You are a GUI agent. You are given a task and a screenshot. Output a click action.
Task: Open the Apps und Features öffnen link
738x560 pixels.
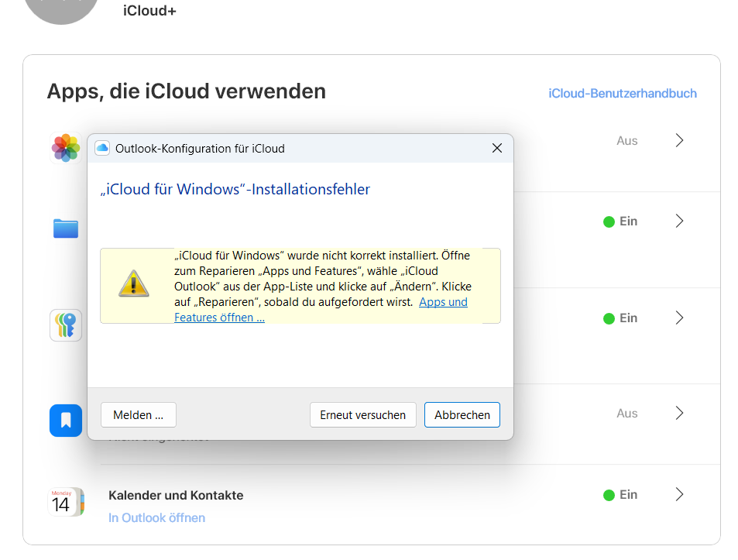point(219,317)
